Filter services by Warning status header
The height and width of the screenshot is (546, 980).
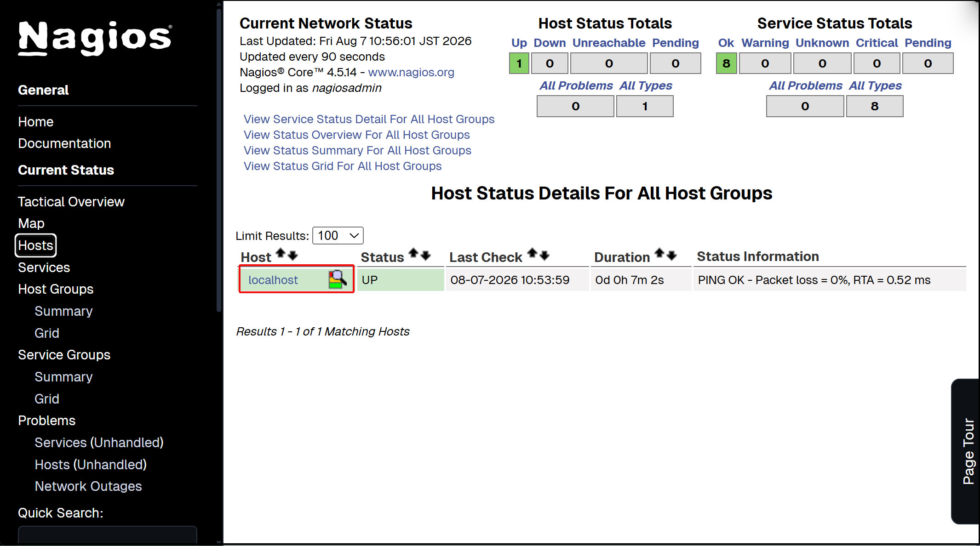point(765,43)
